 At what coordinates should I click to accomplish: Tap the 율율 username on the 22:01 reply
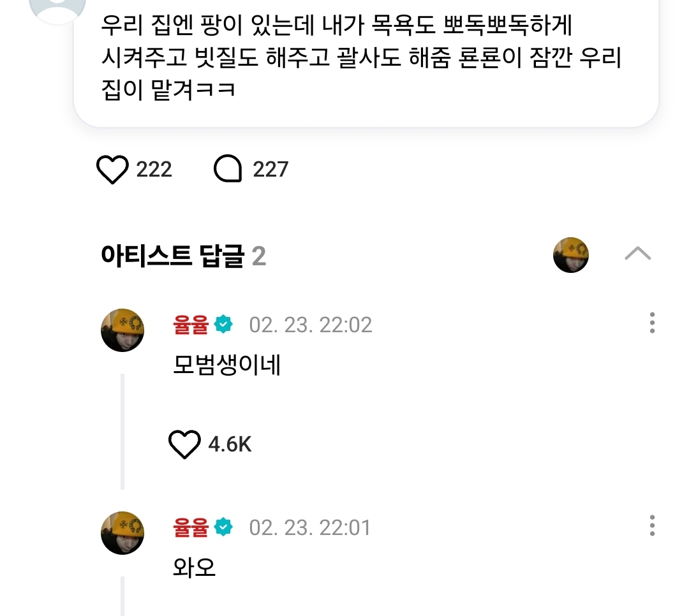[191, 527]
